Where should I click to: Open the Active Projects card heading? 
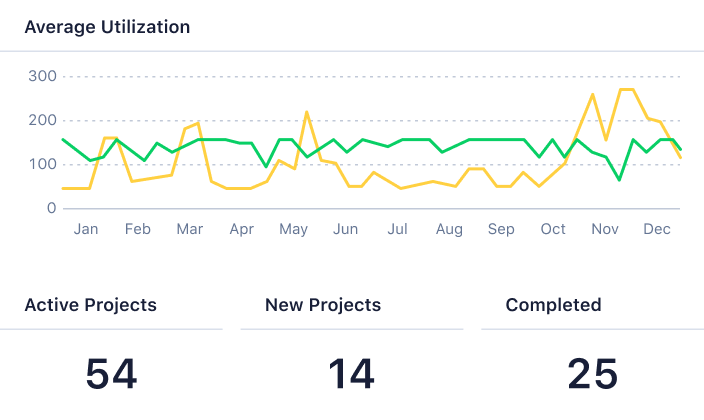[x=90, y=305]
